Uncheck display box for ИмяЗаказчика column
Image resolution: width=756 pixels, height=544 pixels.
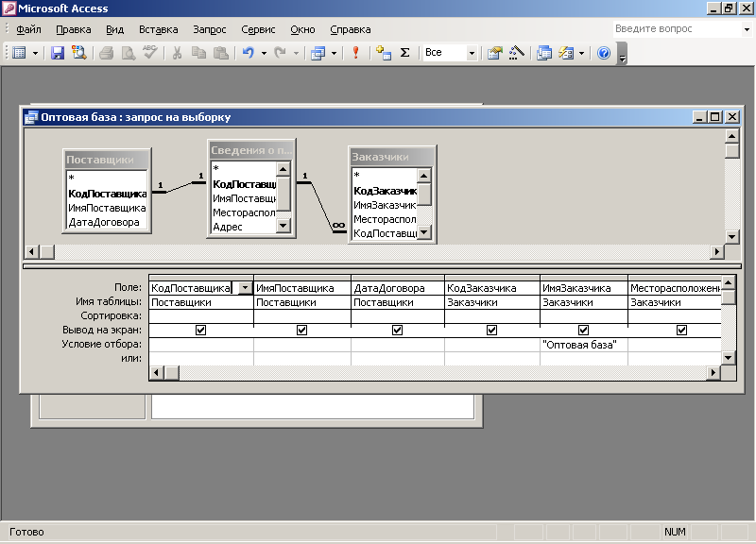(x=583, y=330)
